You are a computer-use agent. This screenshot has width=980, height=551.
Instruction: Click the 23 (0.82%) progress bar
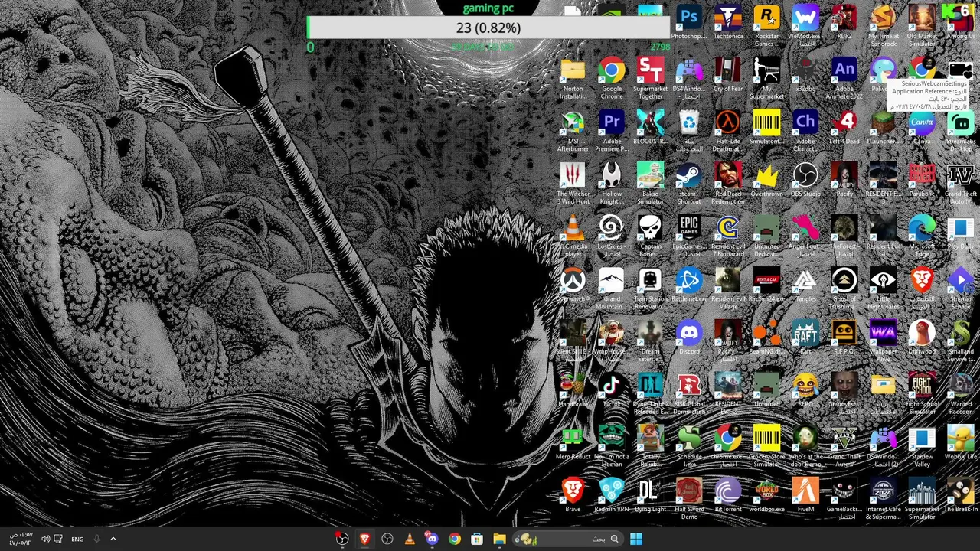click(488, 28)
